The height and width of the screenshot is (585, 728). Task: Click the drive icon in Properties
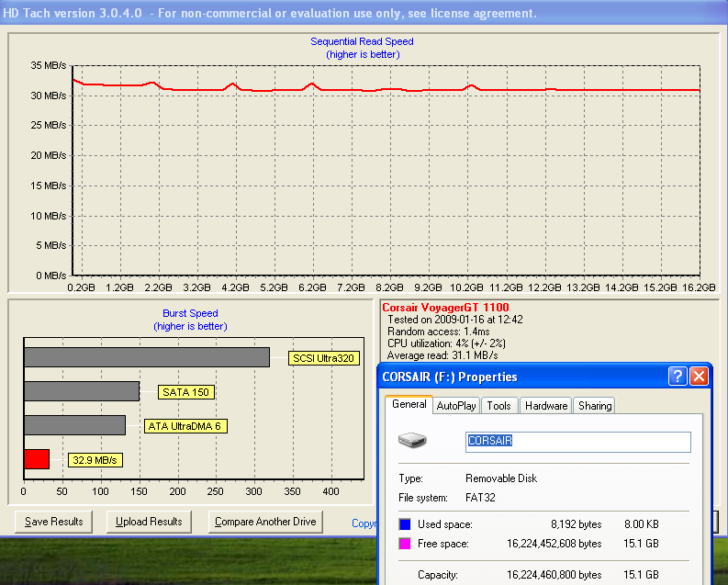[412, 440]
